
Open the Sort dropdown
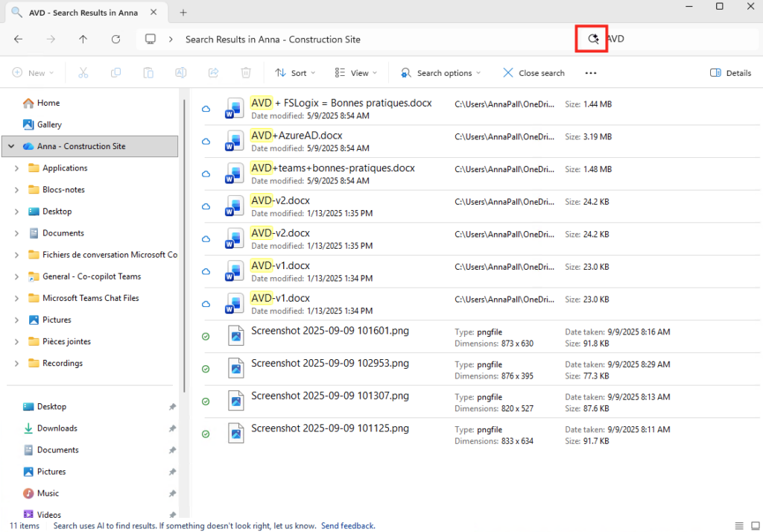[295, 73]
